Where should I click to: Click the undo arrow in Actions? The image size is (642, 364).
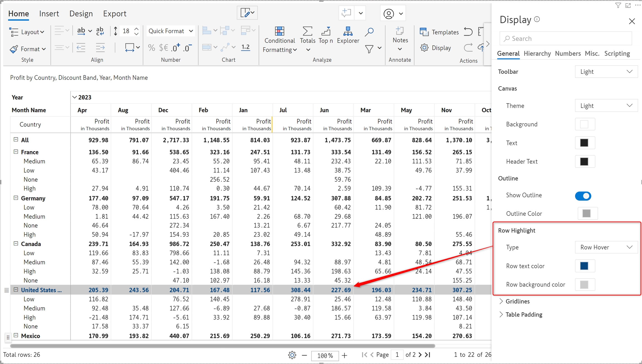pos(468,32)
